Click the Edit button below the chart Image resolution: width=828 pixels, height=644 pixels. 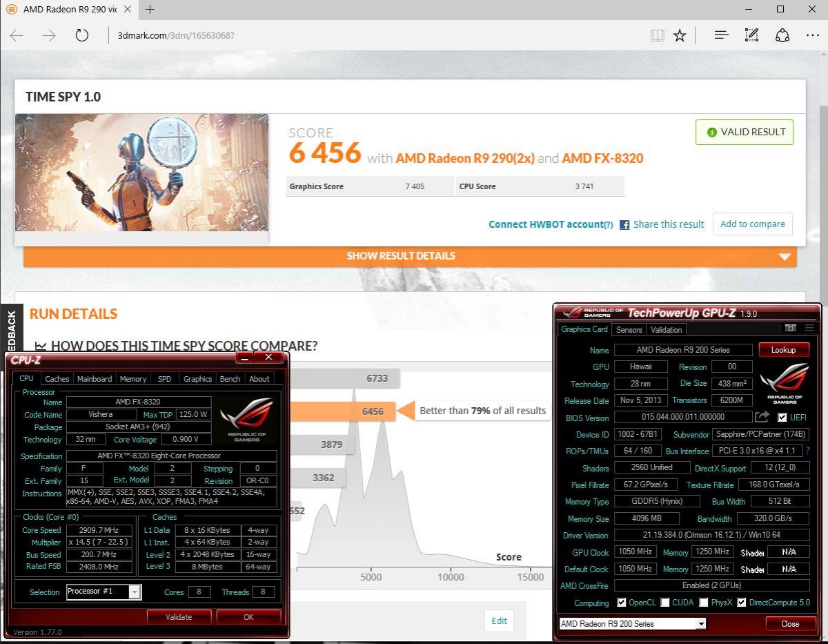[x=500, y=621]
